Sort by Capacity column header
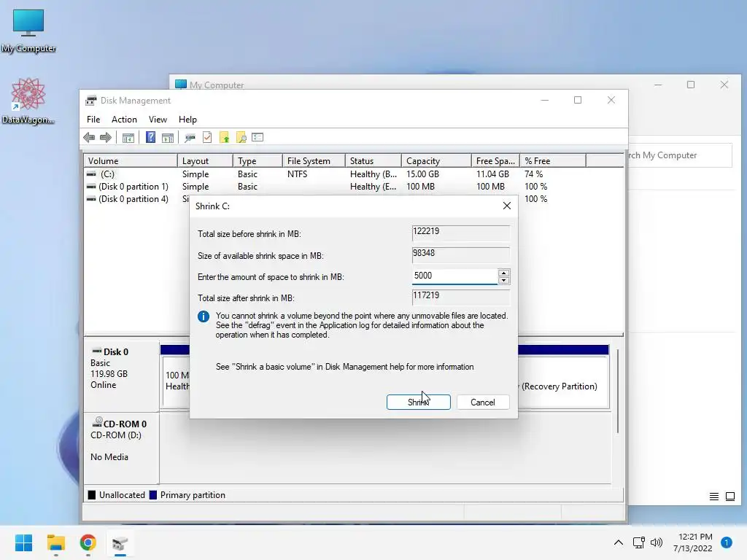Screen dimensions: 747x560 pyautogui.click(x=436, y=161)
